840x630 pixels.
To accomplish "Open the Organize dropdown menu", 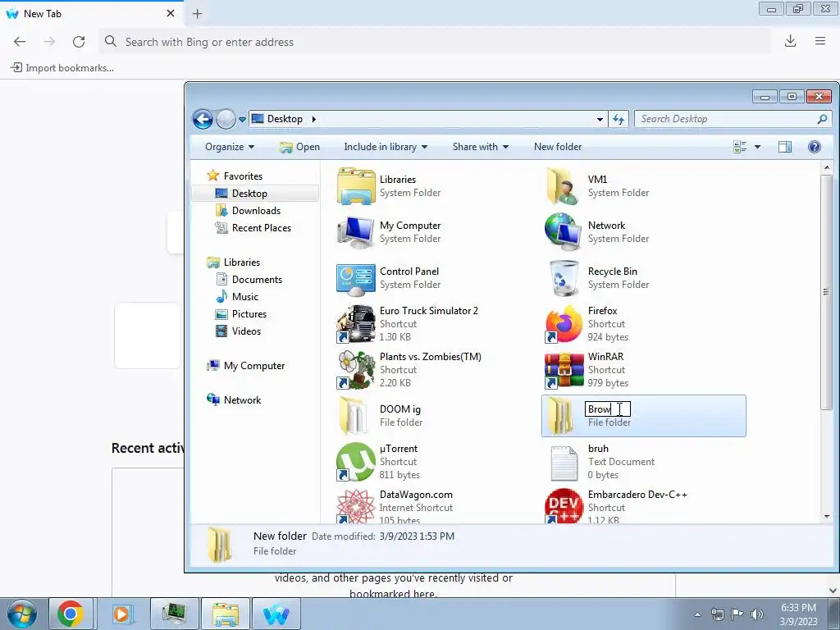I will point(230,147).
